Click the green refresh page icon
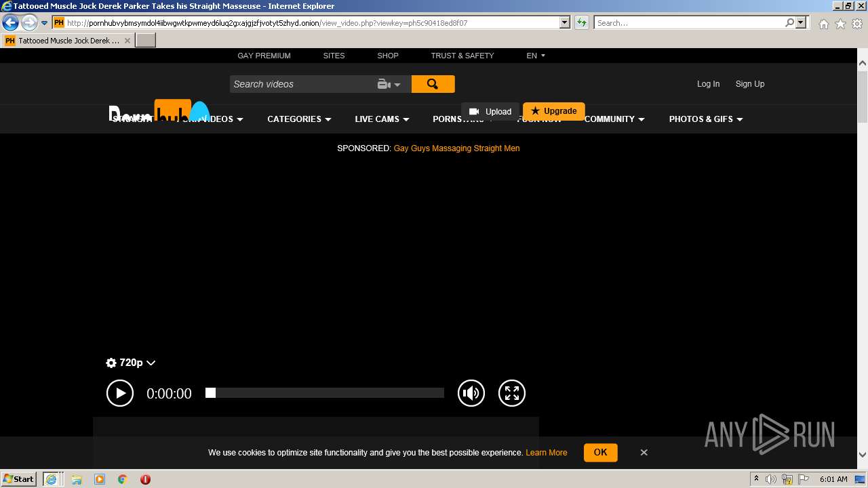Screen dimensions: 868x488 click(582, 22)
